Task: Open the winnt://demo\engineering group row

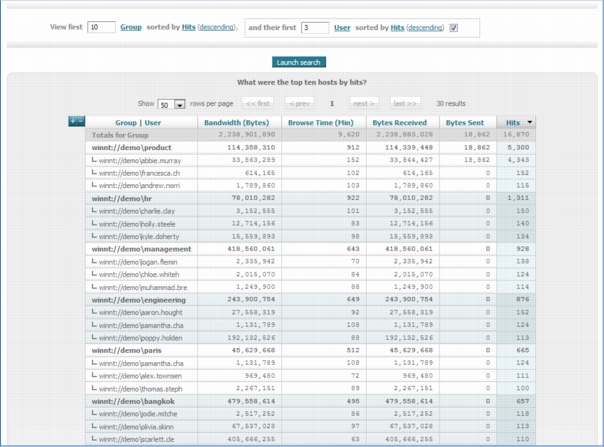Action: coord(310,300)
